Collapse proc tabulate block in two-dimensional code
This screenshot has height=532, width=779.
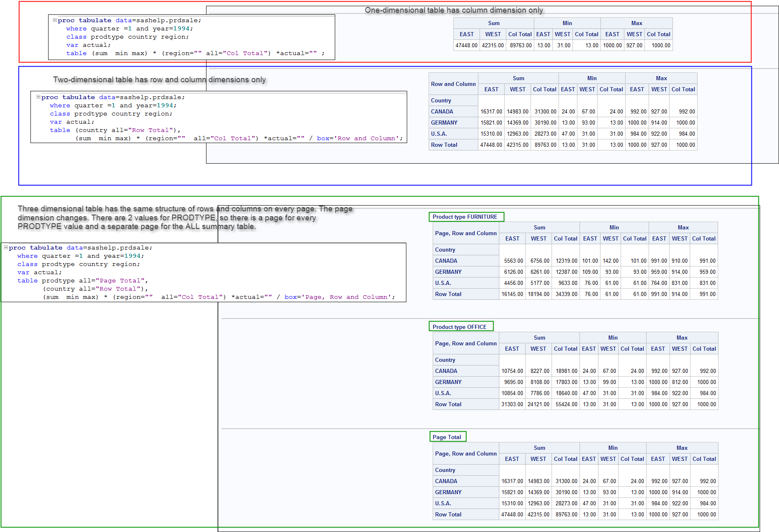point(38,97)
